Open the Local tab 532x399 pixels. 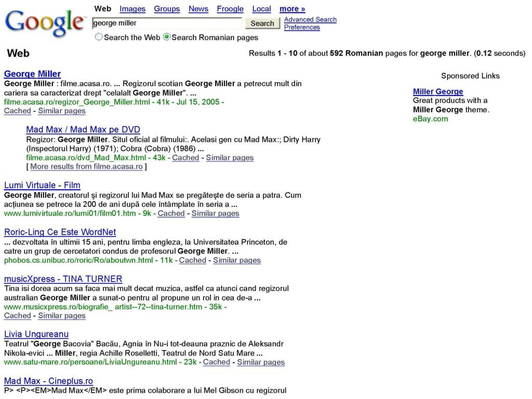(262, 9)
